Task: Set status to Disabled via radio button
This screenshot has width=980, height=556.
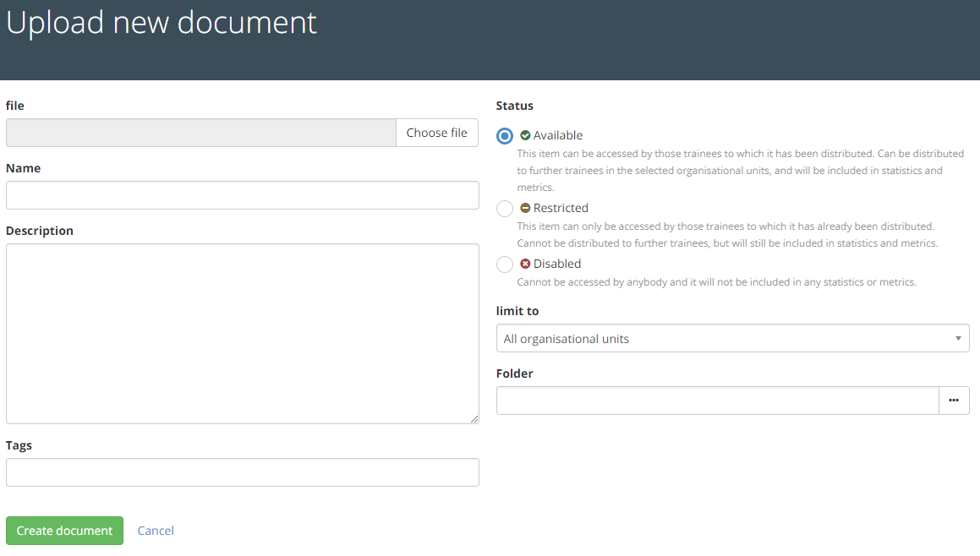Action: coord(505,264)
